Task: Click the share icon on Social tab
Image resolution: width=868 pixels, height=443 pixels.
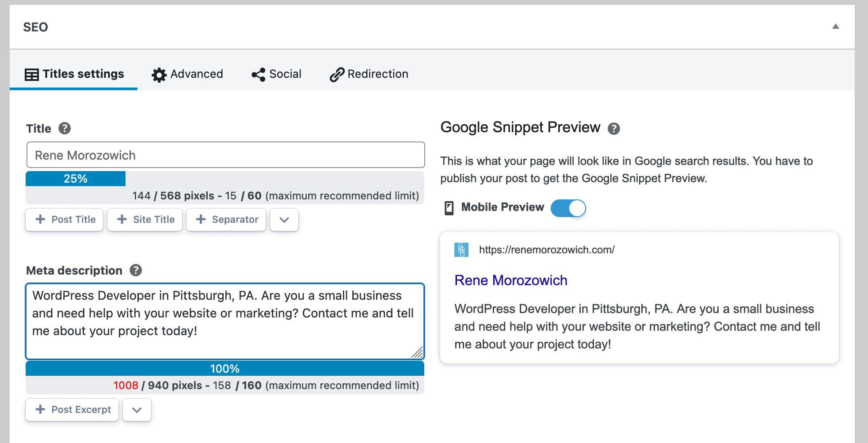Action: pyautogui.click(x=259, y=75)
